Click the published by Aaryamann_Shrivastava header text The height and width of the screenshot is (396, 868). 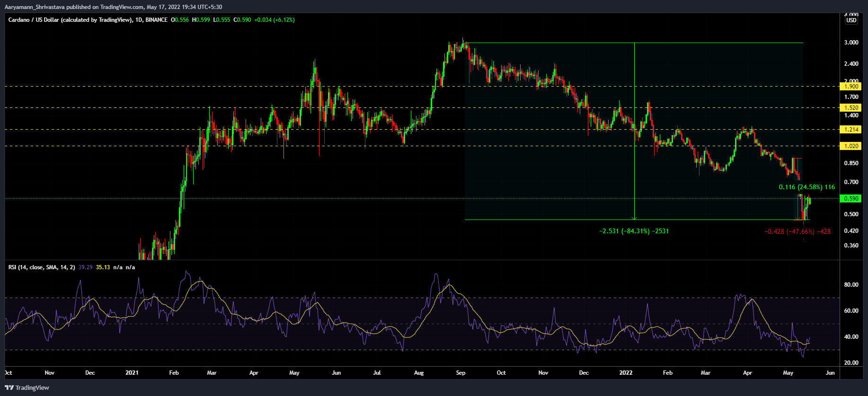click(113, 7)
